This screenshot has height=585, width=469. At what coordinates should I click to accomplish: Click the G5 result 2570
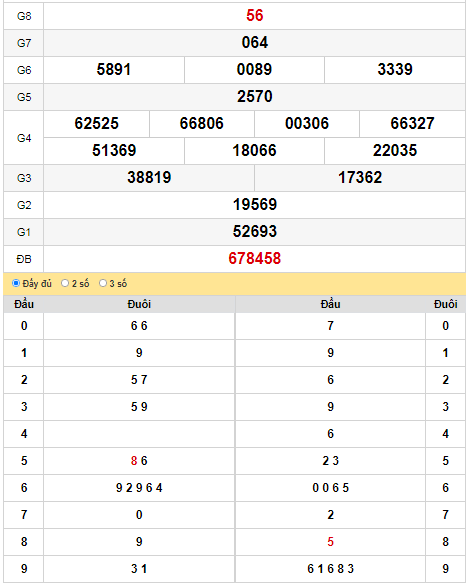coord(254,97)
